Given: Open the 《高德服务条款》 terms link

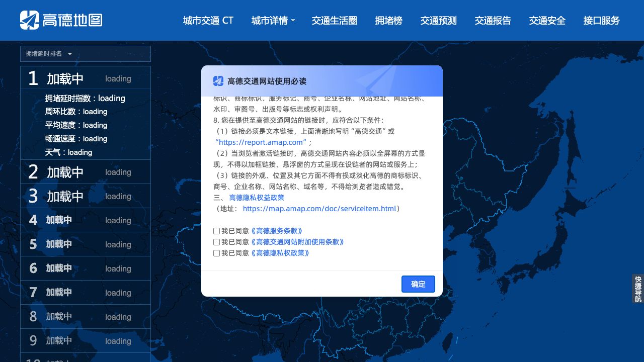Looking at the screenshot, I should click(277, 231).
